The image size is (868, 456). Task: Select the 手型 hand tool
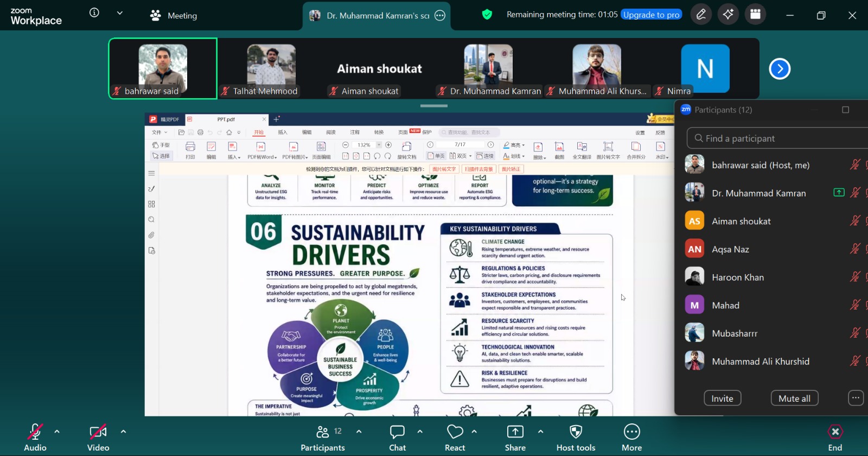click(161, 145)
